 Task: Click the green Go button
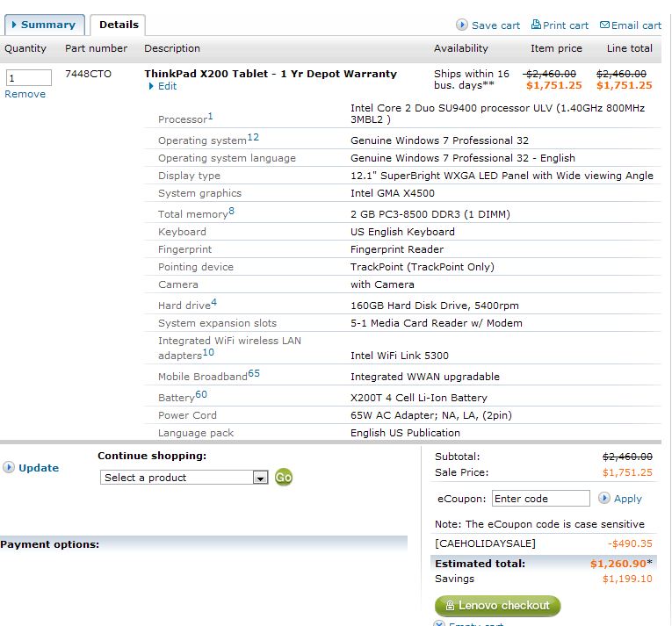(x=284, y=477)
